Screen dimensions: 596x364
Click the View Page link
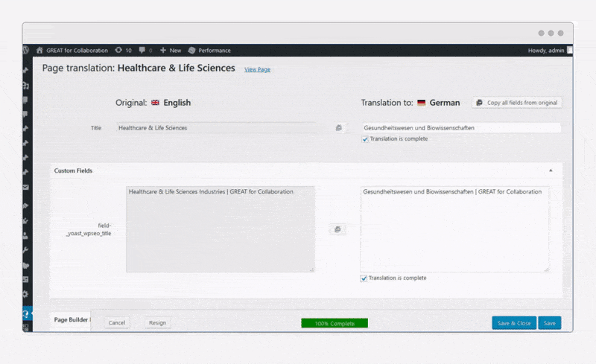point(257,69)
